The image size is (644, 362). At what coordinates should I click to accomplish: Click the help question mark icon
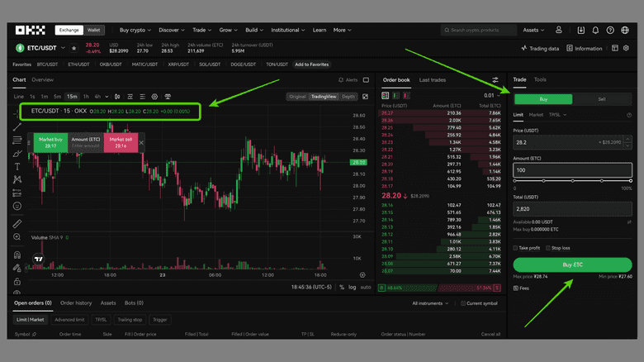(613, 31)
